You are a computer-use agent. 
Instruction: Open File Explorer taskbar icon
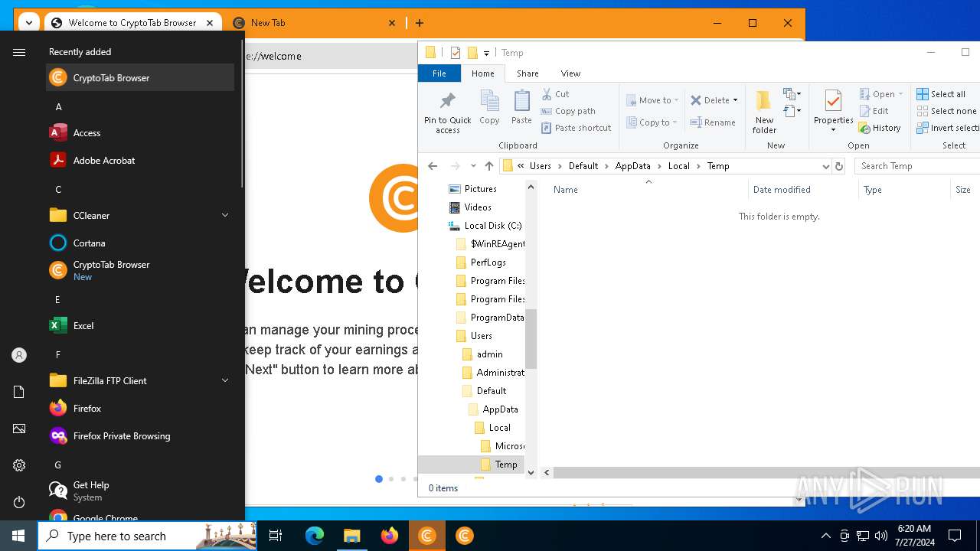pos(351,536)
